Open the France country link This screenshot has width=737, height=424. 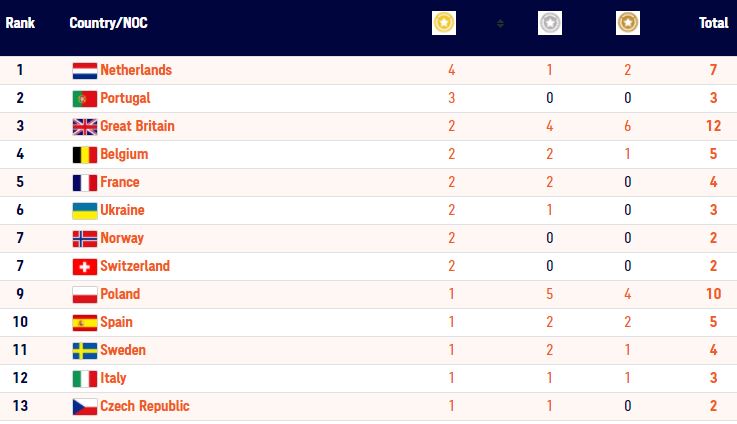[x=119, y=182]
